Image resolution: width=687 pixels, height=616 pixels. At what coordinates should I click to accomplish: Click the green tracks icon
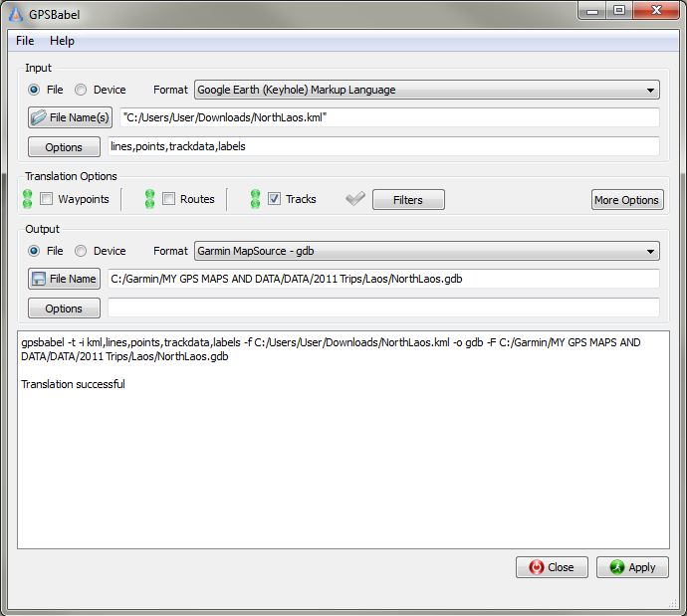256,199
